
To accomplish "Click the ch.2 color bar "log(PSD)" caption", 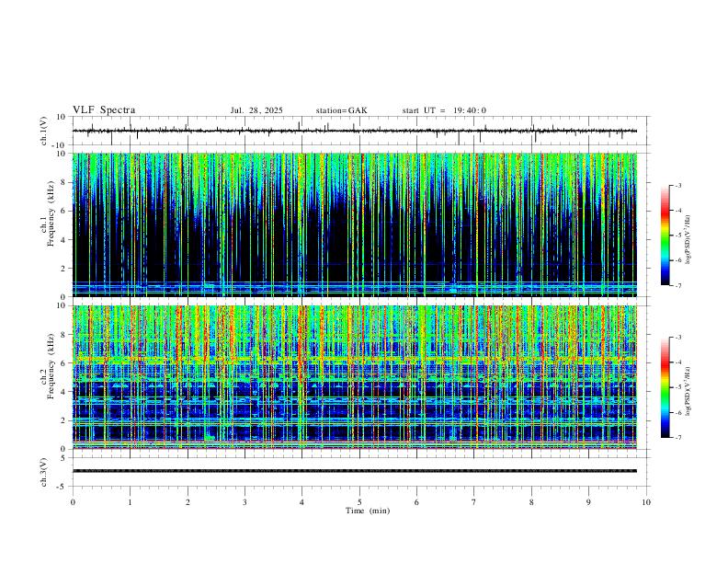I will (688, 391).
